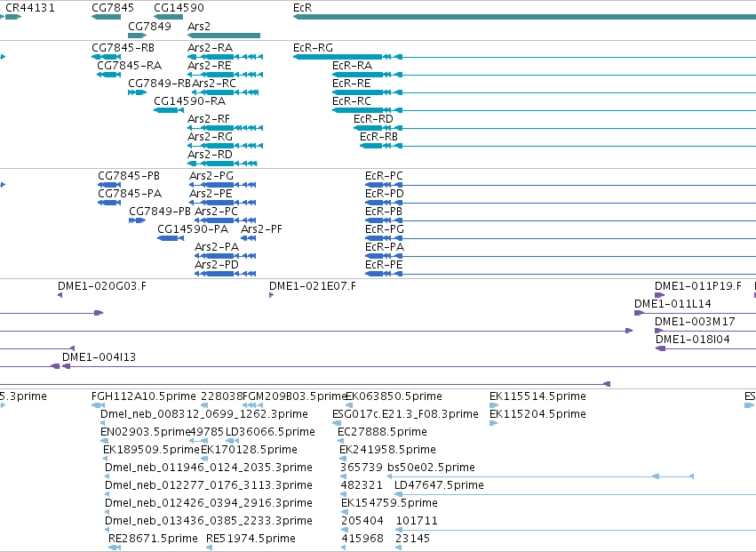Viewport: 756px width, 552px height.
Task: Click the Ars2 gene label
Action: (199, 27)
